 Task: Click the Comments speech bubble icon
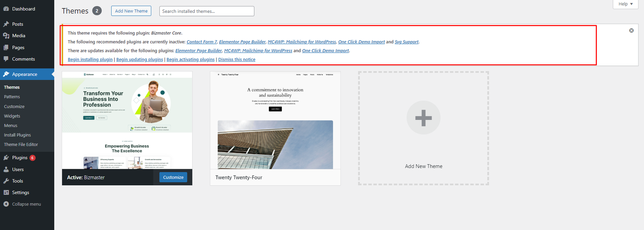coord(6,59)
